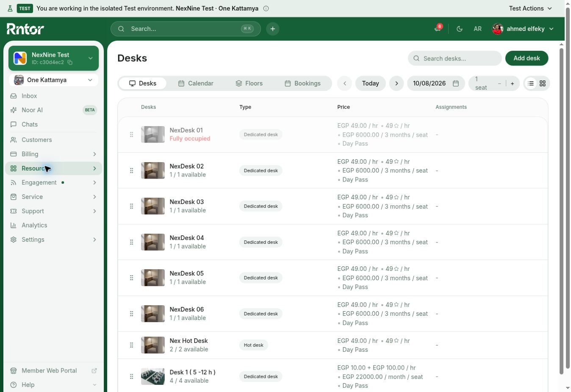Click the NexDesk 04 drag handle
Viewport: 571px width, 392px height.
coord(131,242)
